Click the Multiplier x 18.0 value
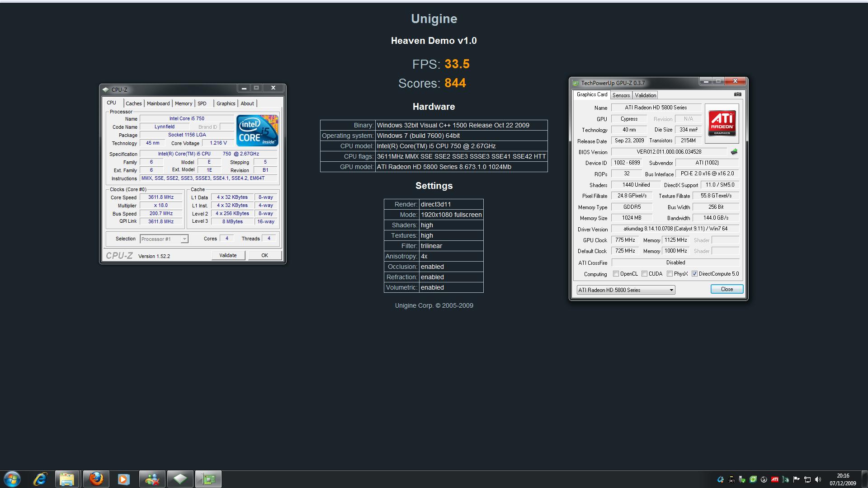Screen dimensions: 868x488 coord(161,206)
